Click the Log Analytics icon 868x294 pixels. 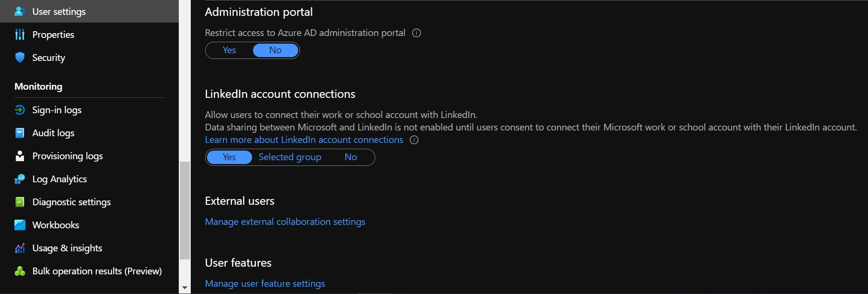[20, 179]
